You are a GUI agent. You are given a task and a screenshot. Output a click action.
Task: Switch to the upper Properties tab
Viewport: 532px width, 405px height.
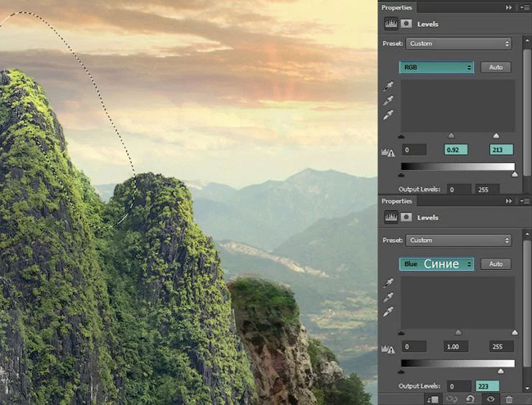[x=397, y=7]
